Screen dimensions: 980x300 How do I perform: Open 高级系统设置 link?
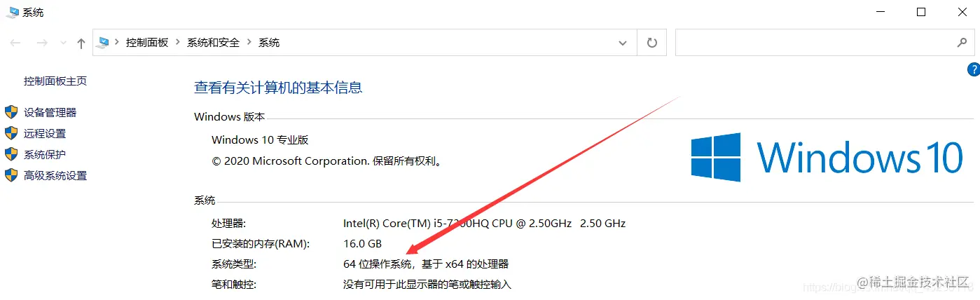tap(55, 175)
